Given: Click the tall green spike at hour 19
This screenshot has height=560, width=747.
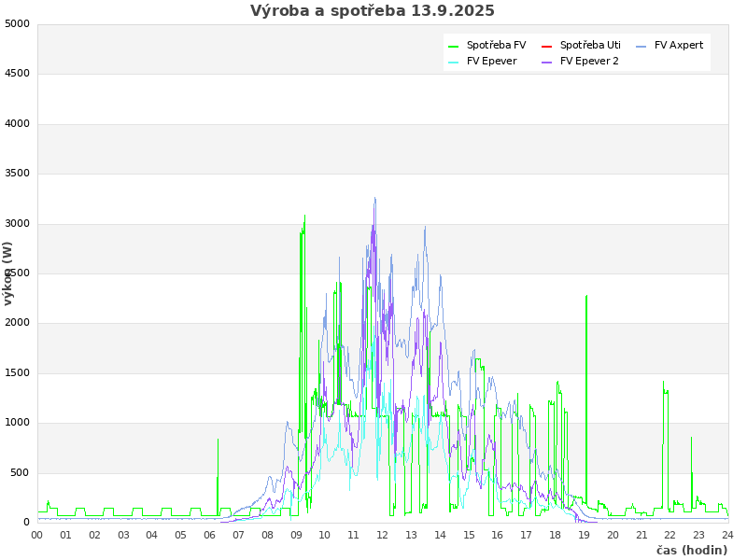Looking at the screenshot, I should [586, 373].
